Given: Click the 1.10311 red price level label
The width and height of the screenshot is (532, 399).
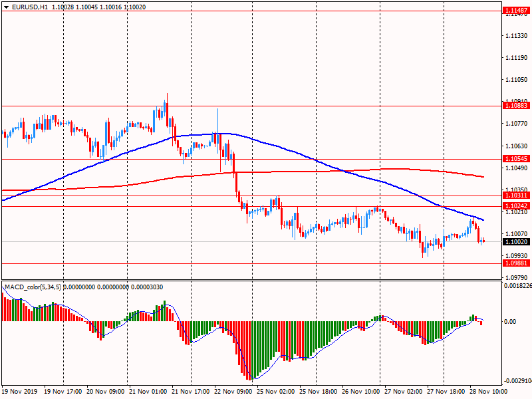Looking at the screenshot, I should [516, 196].
